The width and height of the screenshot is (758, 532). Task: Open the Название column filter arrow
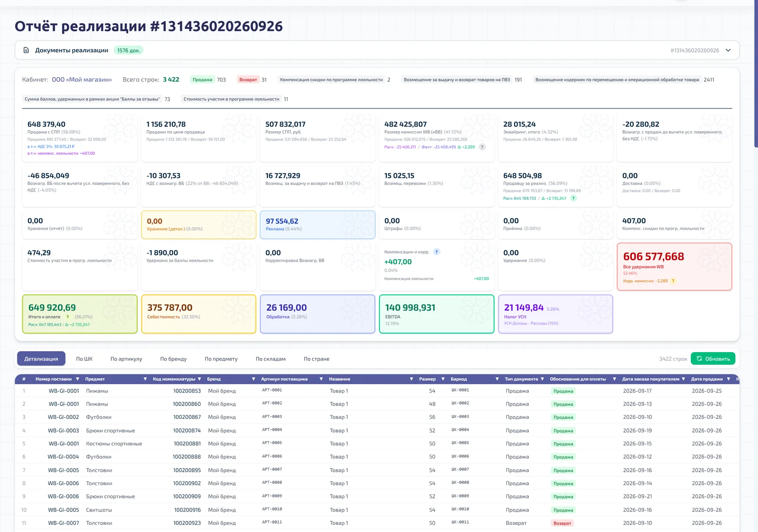(x=411, y=379)
